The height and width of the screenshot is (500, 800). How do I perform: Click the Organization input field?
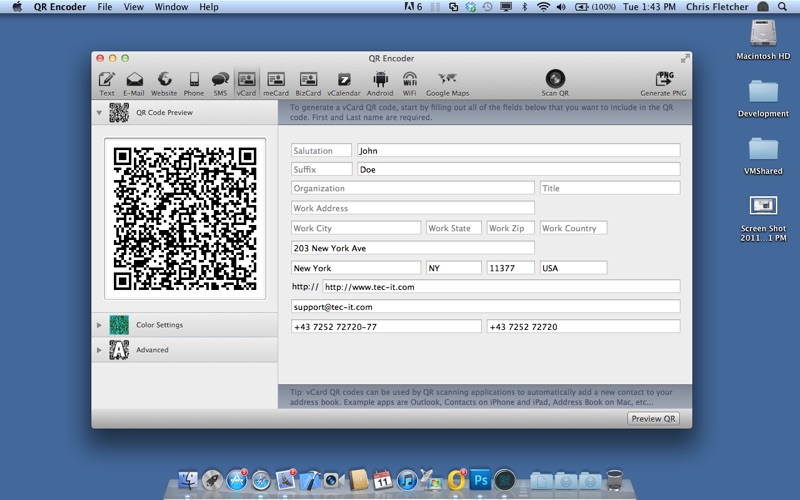point(412,188)
